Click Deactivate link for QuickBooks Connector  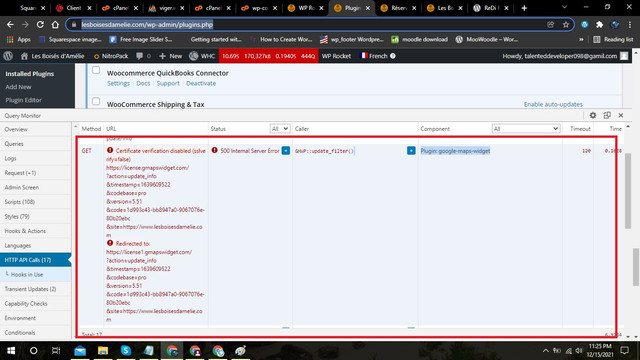pyautogui.click(x=201, y=83)
